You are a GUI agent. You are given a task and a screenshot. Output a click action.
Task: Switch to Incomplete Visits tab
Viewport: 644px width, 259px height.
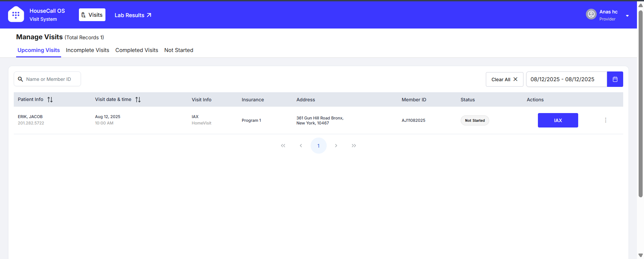87,50
